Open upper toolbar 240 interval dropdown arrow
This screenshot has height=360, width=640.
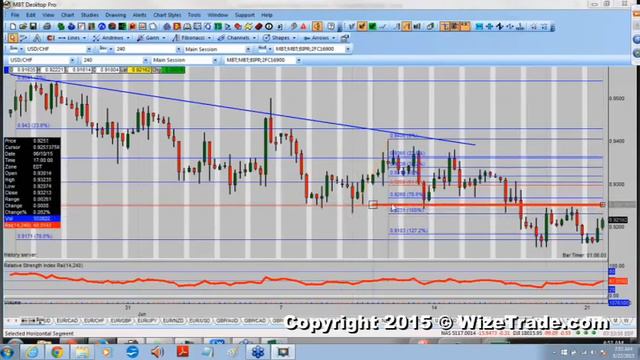[x=178, y=49]
